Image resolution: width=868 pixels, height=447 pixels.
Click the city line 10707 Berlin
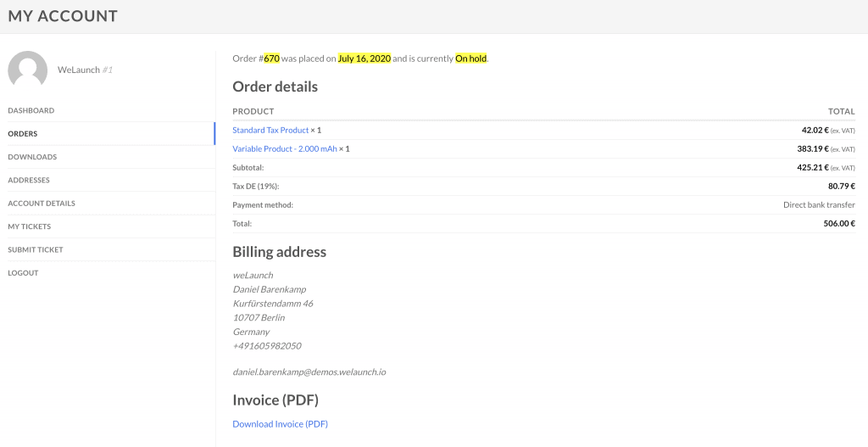259,317
